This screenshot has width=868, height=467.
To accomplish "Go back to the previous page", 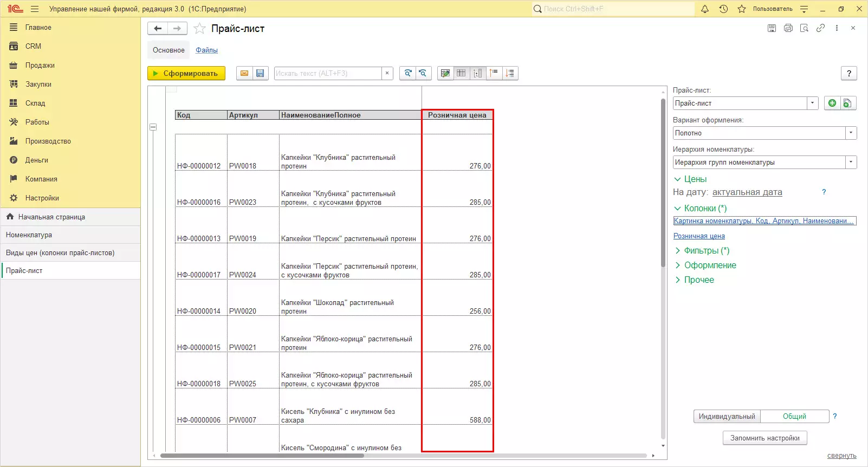I will click(x=158, y=29).
